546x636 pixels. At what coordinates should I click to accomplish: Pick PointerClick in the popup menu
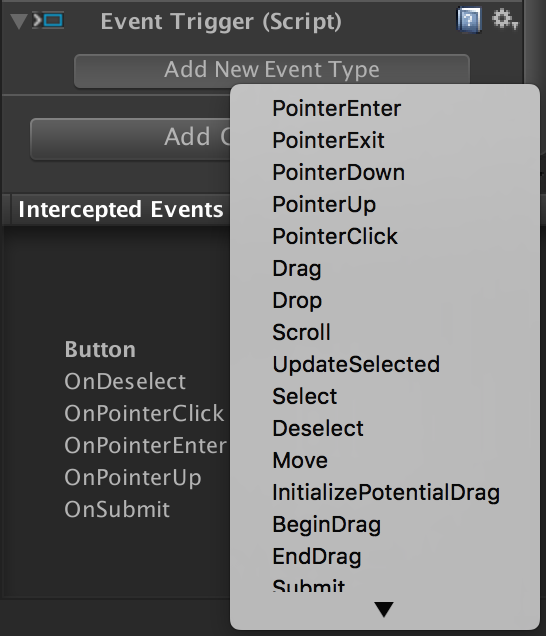(385, 236)
